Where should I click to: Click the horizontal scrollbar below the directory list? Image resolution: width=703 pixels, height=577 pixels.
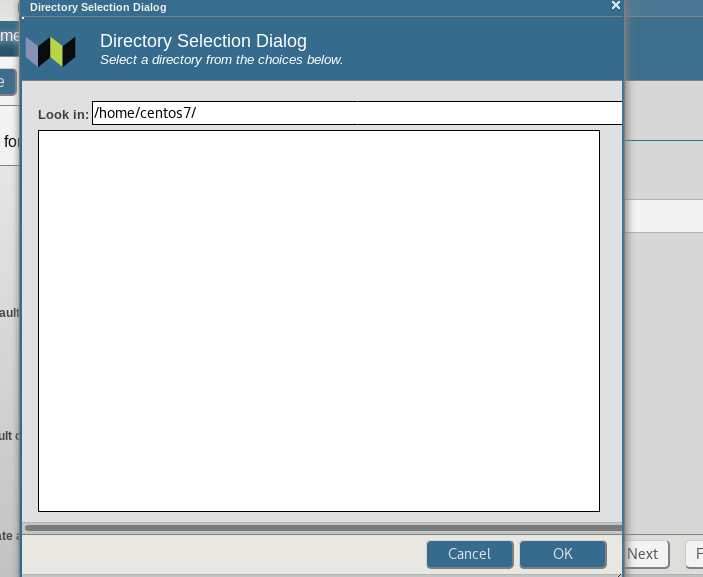click(323, 528)
